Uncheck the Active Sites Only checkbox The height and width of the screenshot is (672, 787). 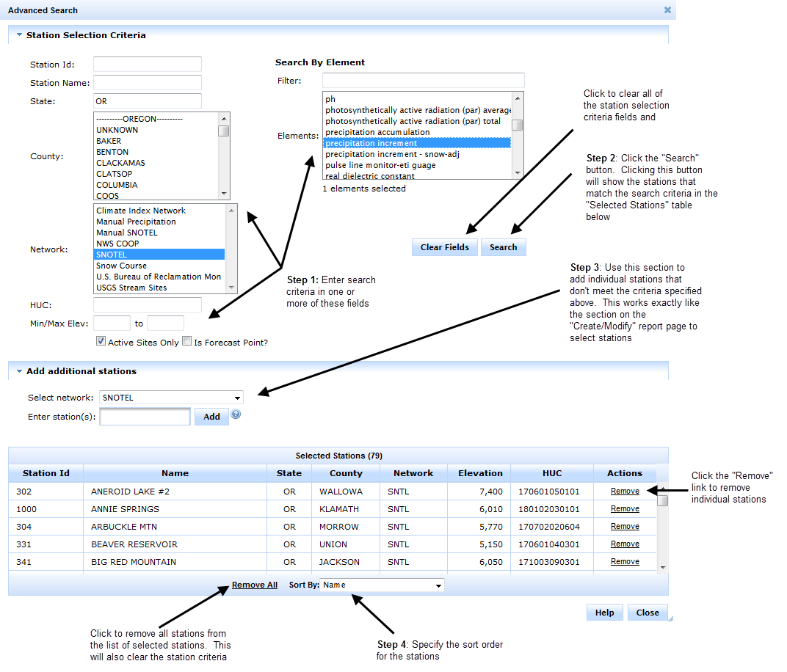pyautogui.click(x=101, y=341)
